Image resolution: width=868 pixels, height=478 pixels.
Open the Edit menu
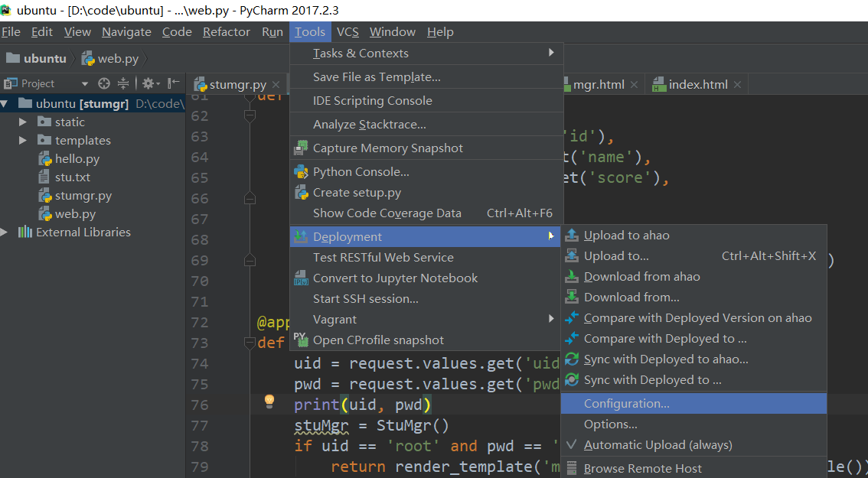tap(42, 32)
